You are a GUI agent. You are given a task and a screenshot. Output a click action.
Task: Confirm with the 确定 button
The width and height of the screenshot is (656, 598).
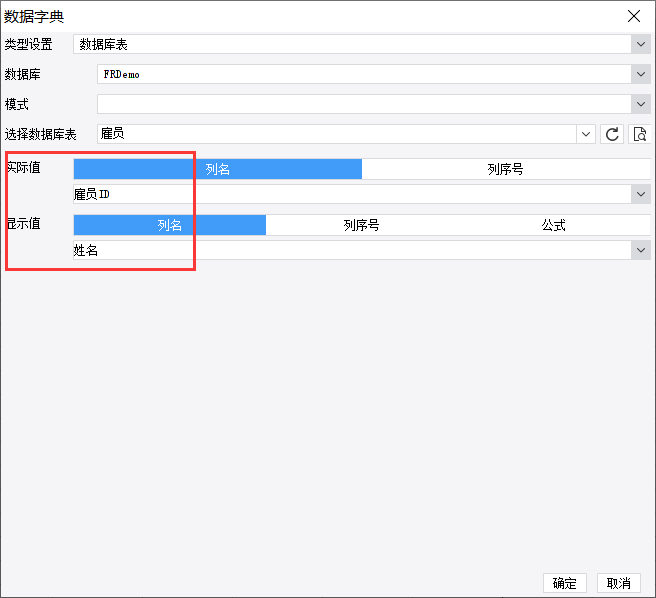point(565,583)
